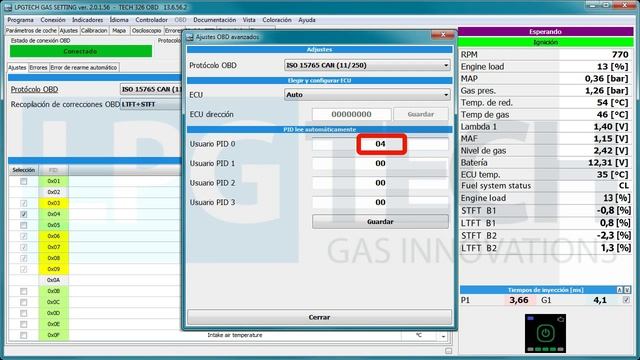Click the green Conectado status bar
Viewport: 640px width, 360px height.
(81, 51)
